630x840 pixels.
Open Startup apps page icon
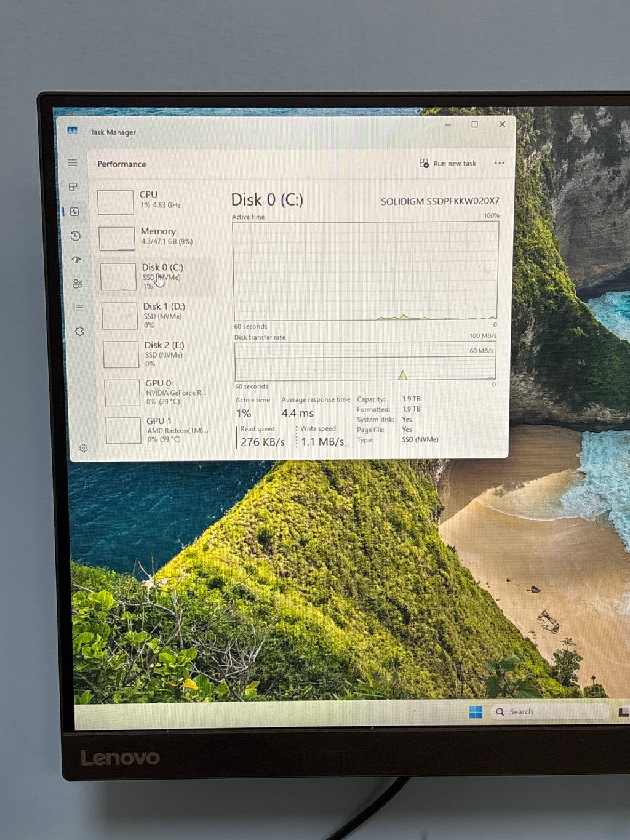(x=76, y=260)
